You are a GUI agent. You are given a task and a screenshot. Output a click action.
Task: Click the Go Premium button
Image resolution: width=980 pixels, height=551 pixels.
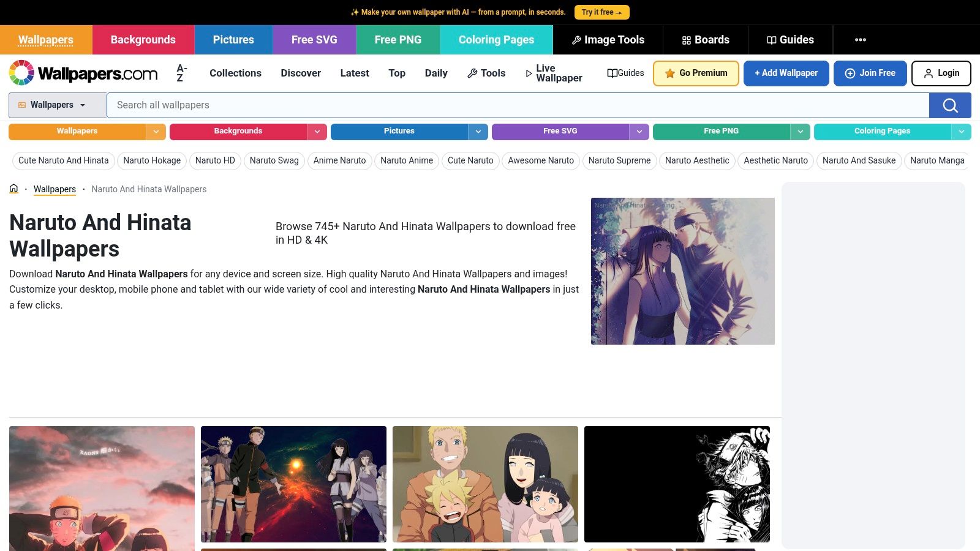tap(696, 73)
